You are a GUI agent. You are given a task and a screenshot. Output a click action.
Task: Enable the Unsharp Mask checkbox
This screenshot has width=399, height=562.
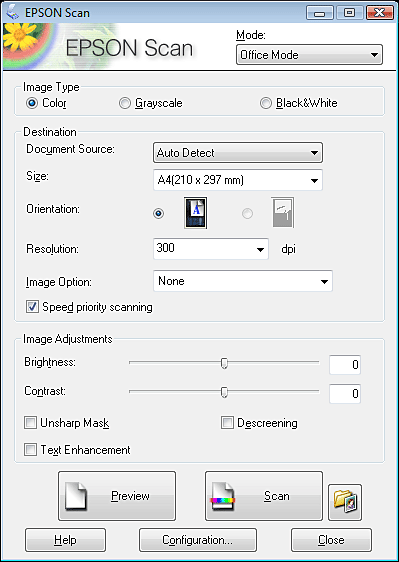tap(67, 423)
